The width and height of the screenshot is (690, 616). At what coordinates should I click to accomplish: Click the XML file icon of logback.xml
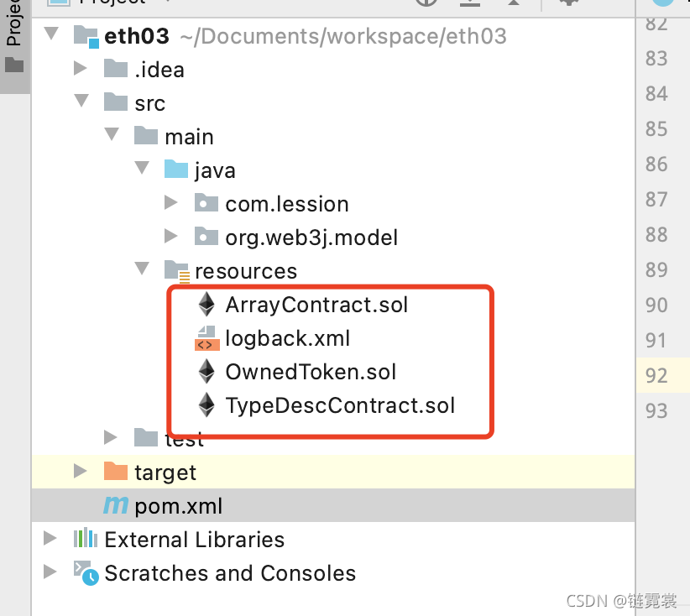(x=206, y=338)
